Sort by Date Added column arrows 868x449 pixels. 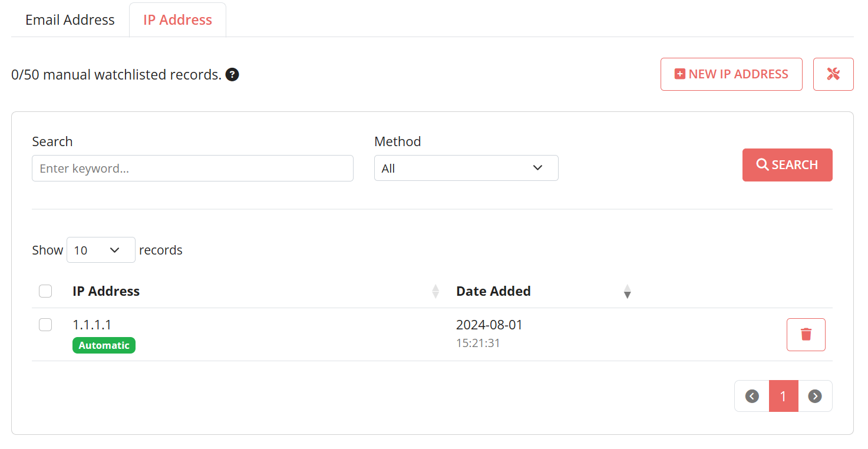tap(628, 291)
